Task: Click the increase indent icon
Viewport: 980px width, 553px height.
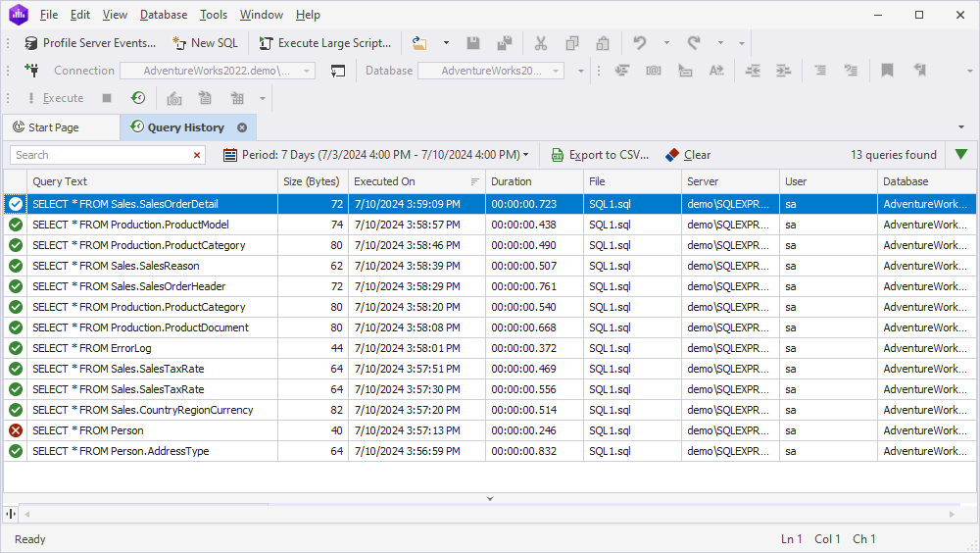Action: pyautogui.click(x=784, y=70)
